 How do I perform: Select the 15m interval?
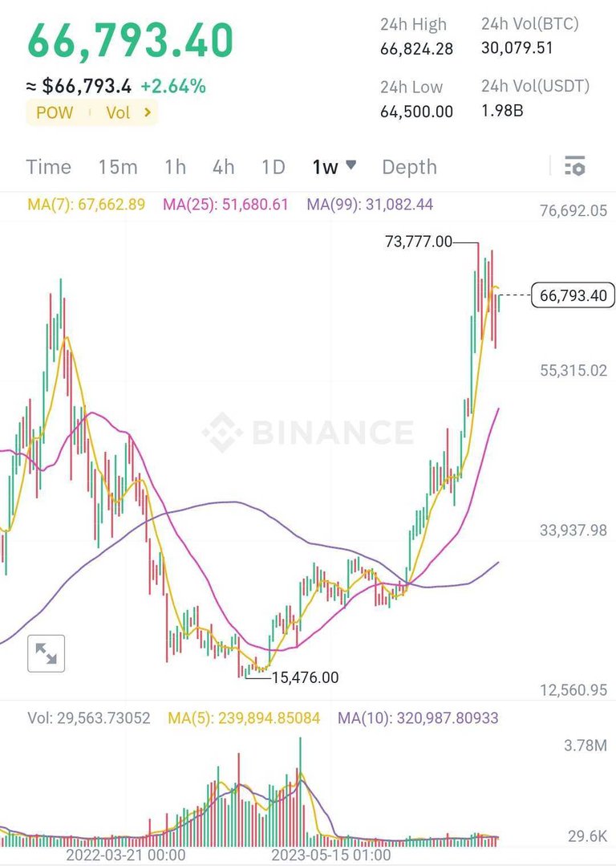[118, 167]
